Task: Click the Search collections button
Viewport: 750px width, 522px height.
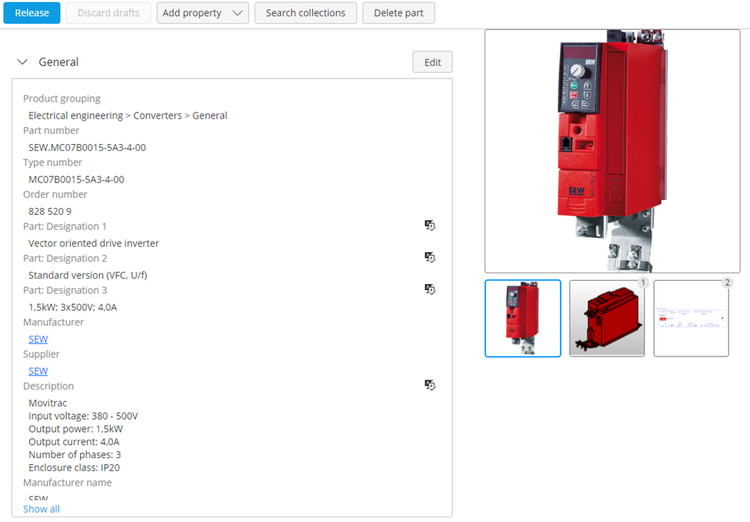Action: 305,13
